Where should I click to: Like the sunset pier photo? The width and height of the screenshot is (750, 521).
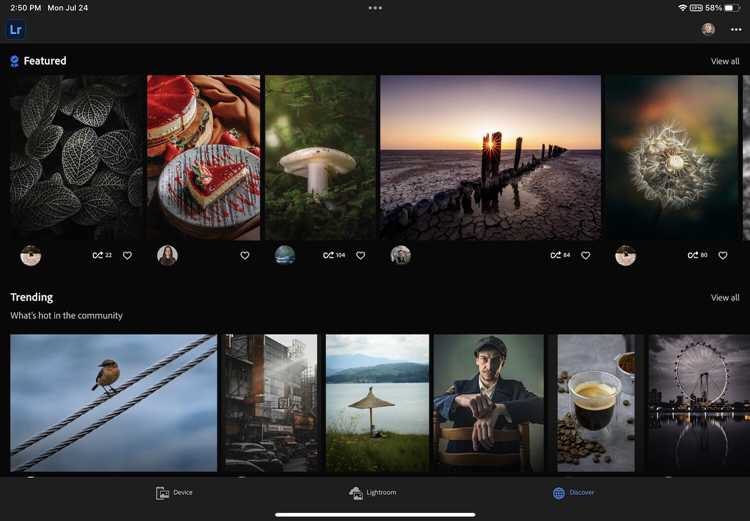[585, 255]
